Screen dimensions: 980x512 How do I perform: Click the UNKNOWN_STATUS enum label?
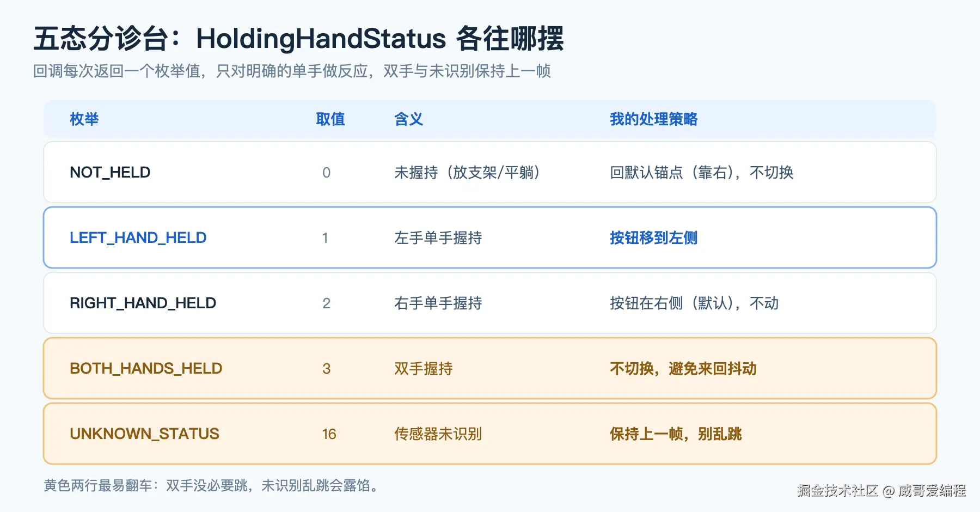tap(145, 434)
